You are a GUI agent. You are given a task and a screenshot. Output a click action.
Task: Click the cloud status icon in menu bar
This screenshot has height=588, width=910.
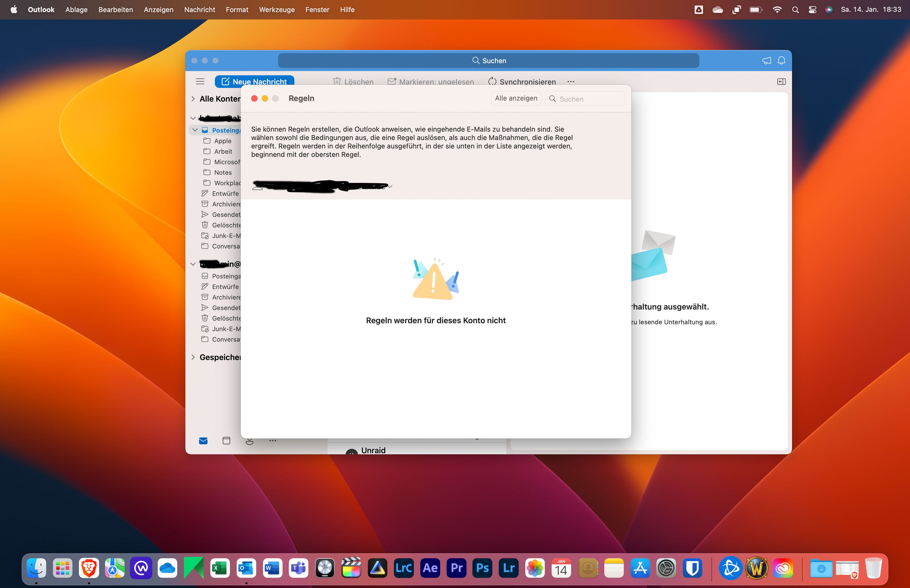[x=718, y=9]
